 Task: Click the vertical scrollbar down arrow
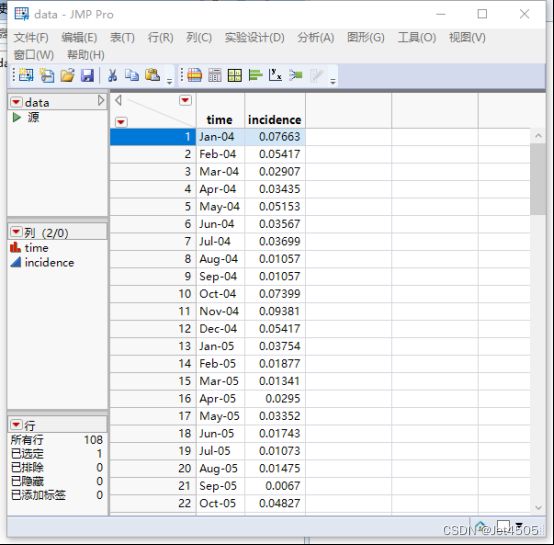[538, 508]
